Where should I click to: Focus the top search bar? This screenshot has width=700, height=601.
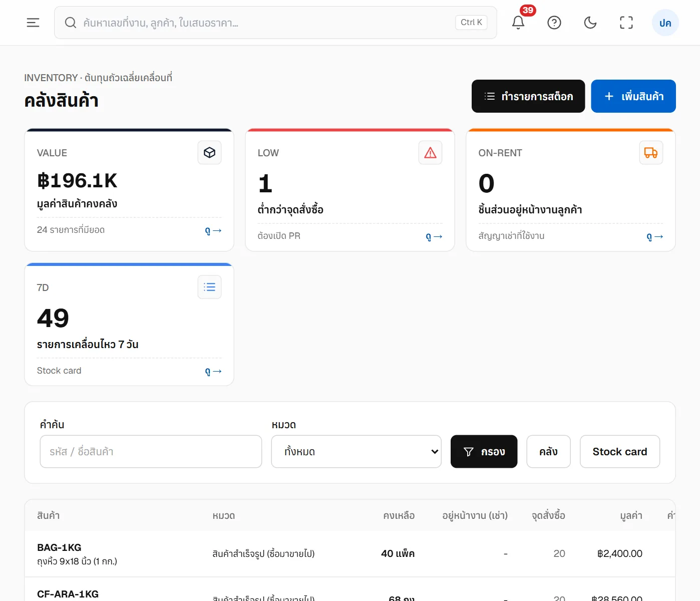[x=275, y=23]
